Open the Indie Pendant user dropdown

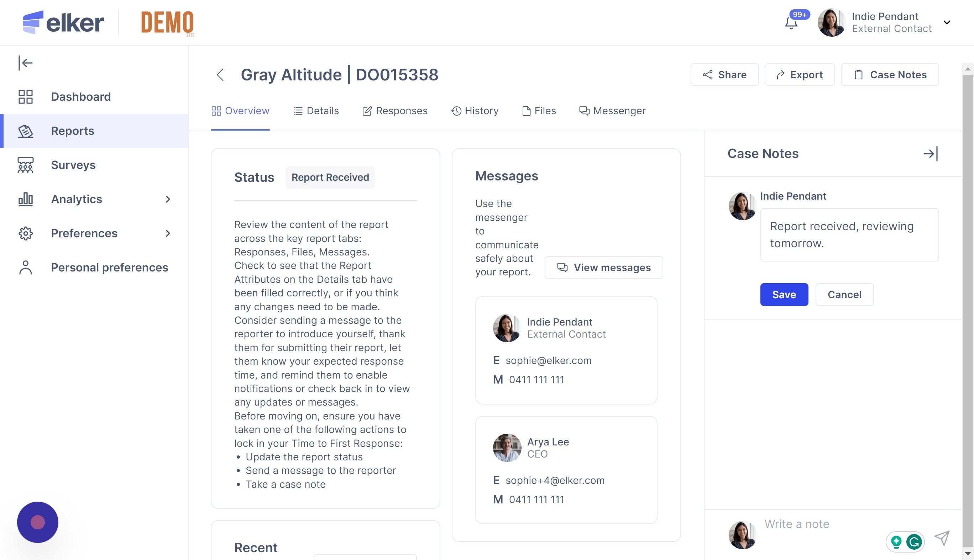(947, 22)
